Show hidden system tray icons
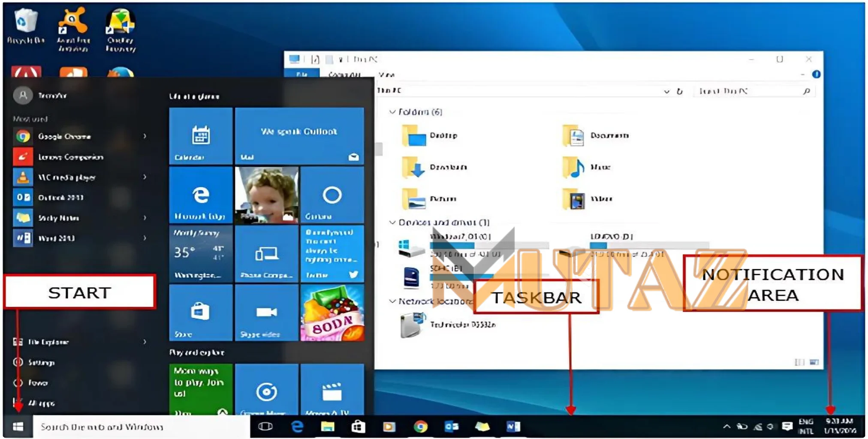 [726, 427]
